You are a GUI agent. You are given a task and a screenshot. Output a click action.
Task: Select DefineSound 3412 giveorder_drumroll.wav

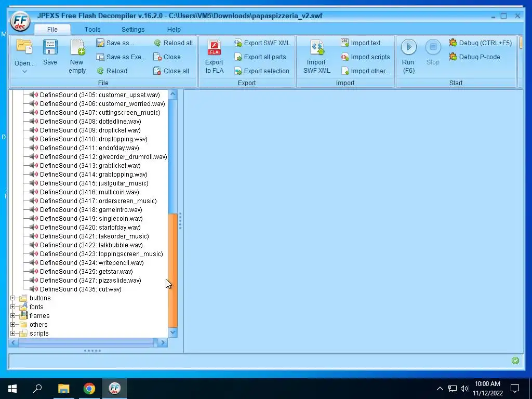click(x=103, y=156)
